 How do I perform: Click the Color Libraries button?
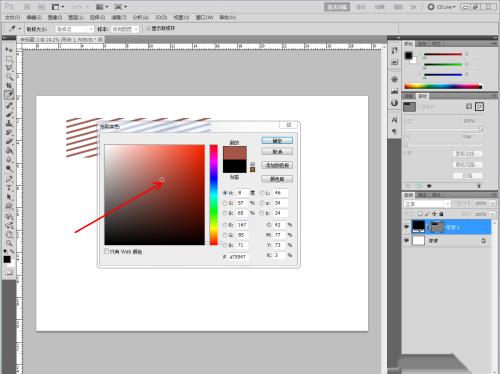click(277, 179)
